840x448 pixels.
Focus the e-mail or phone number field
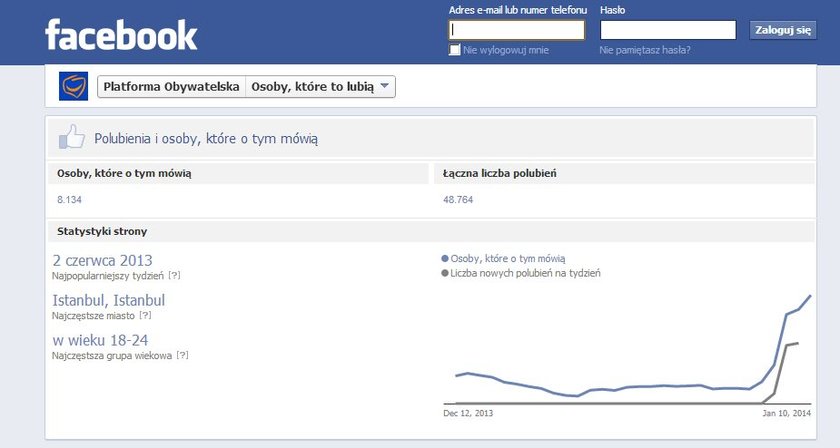point(517,30)
